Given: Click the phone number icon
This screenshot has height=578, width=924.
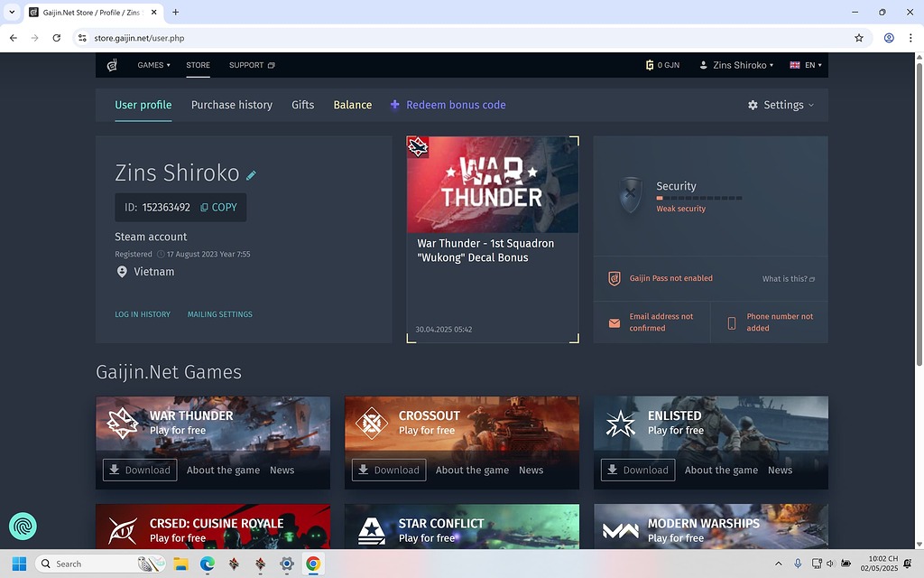Looking at the screenshot, I should pos(732,322).
